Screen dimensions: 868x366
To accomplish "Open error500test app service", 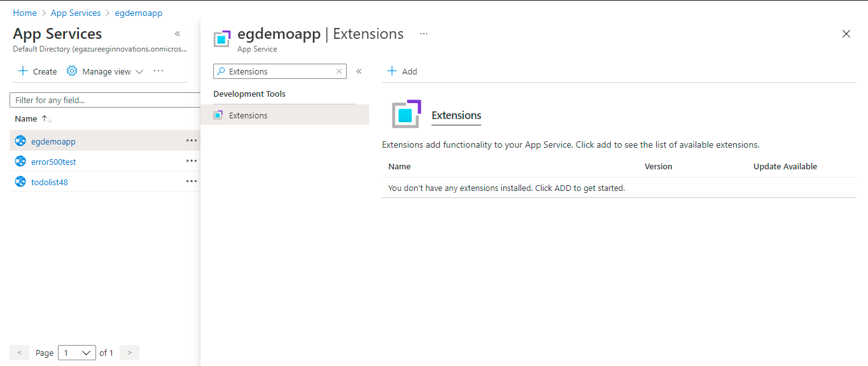I will point(53,162).
